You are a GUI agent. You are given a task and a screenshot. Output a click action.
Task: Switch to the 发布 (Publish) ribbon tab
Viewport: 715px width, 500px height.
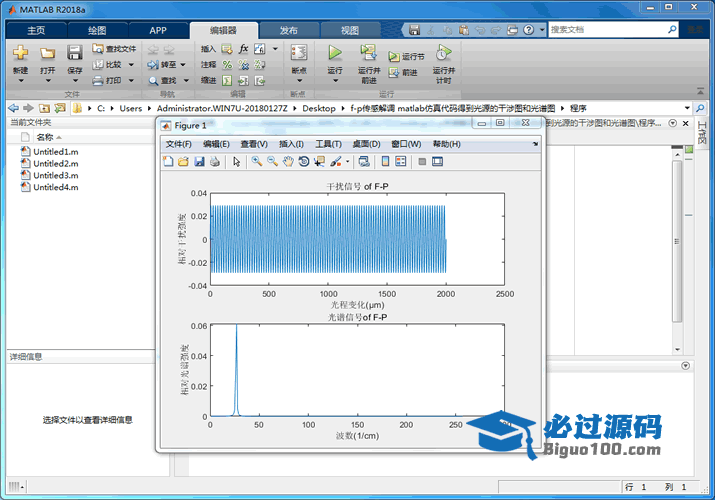[x=289, y=30]
